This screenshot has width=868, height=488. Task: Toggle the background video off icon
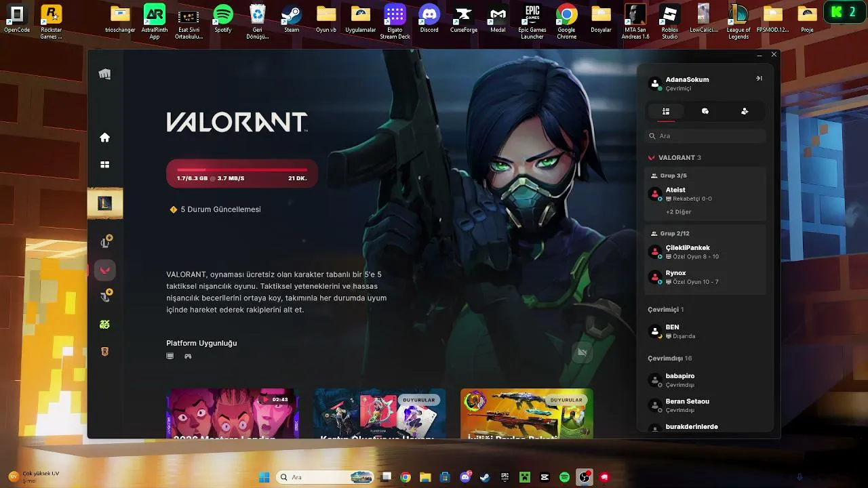pos(581,352)
